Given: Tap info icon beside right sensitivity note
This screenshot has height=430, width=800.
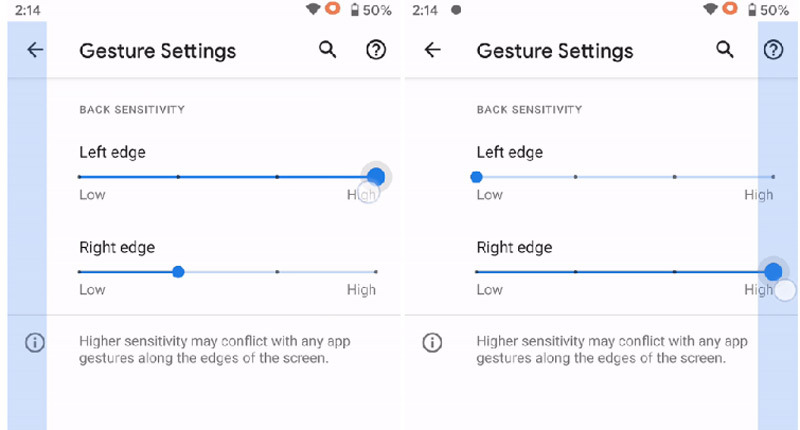Looking at the screenshot, I should pos(432,342).
